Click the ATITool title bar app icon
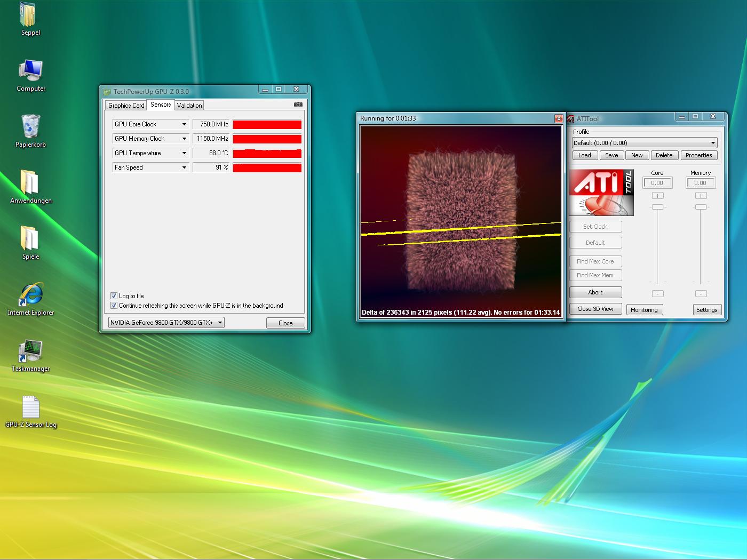The image size is (747, 560). coord(570,119)
